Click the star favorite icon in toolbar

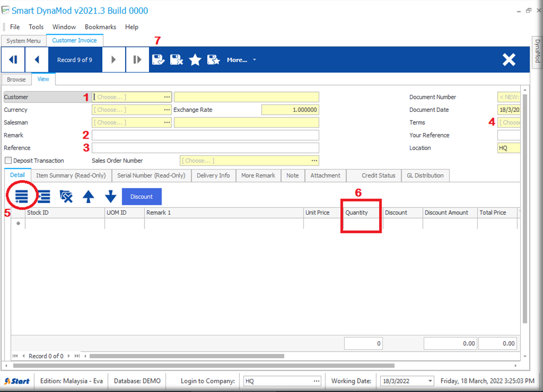[195, 59]
